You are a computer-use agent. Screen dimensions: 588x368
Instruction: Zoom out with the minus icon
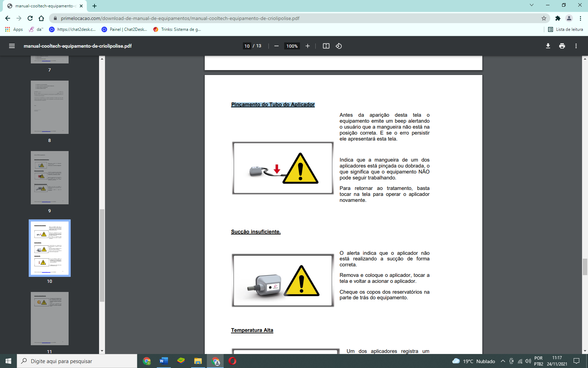click(x=276, y=46)
